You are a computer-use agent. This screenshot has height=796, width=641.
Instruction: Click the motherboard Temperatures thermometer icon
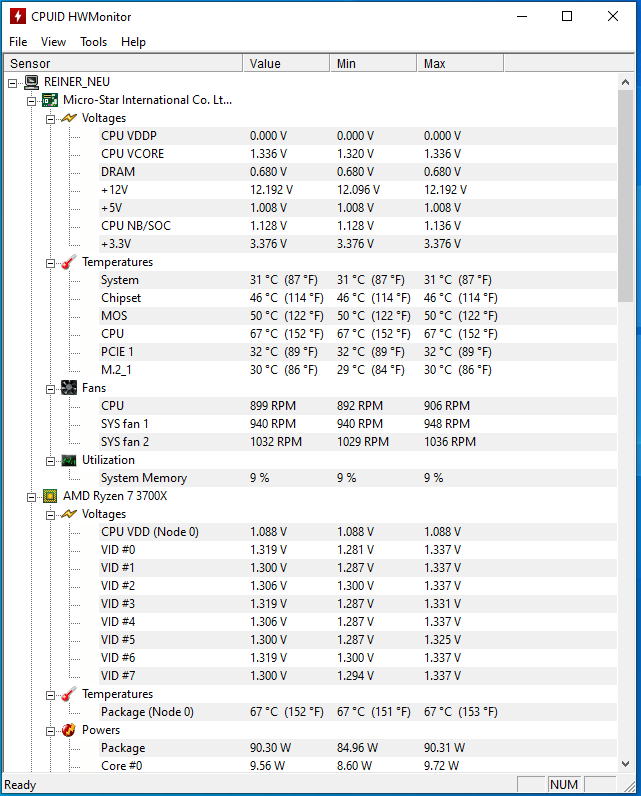click(69, 262)
